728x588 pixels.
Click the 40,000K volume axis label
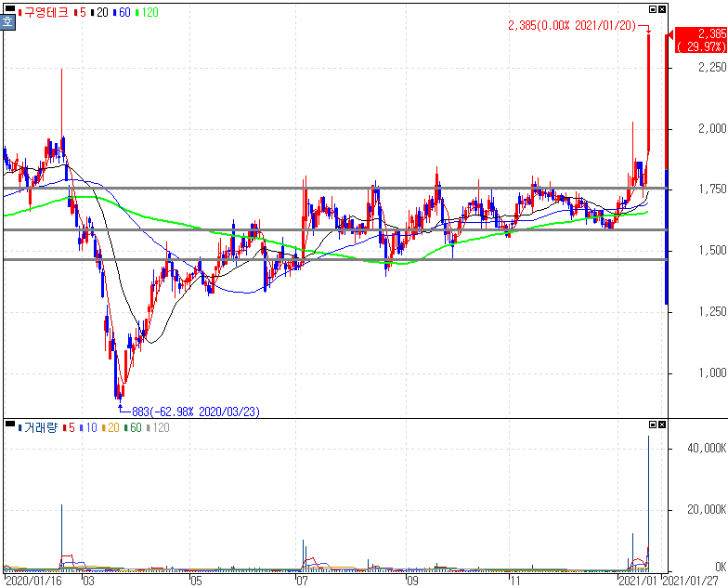click(707, 448)
